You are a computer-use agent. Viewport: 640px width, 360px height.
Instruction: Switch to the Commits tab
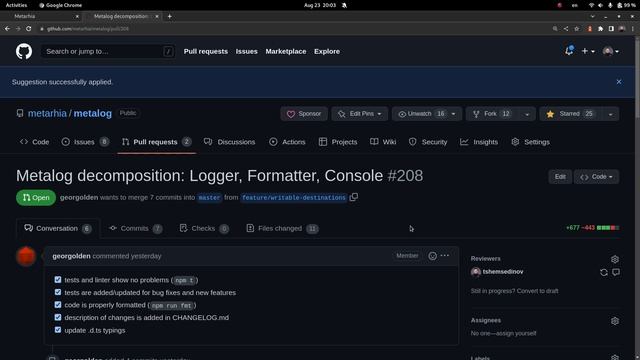[x=136, y=229]
